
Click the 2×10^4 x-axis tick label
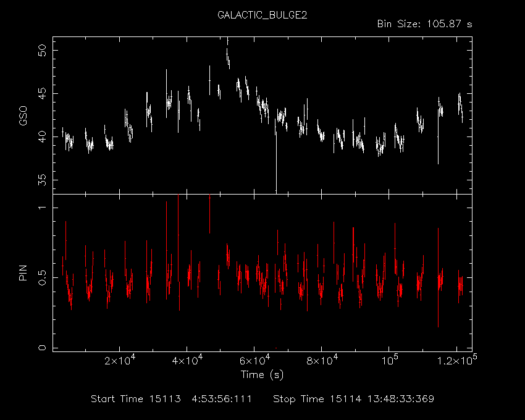point(120,360)
